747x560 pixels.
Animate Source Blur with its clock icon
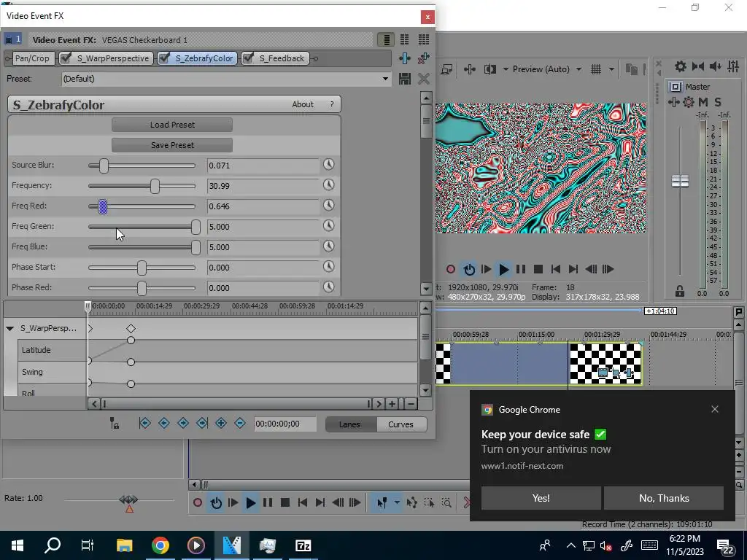[329, 165]
